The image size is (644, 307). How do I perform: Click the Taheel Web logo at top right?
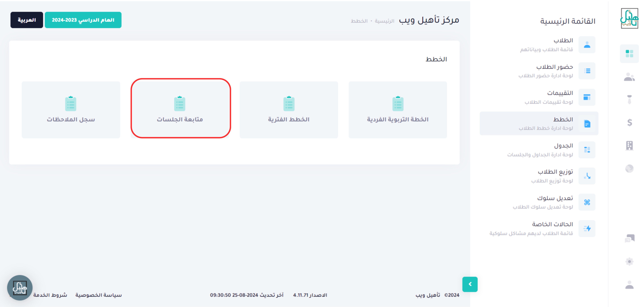(x=629, y=18)
